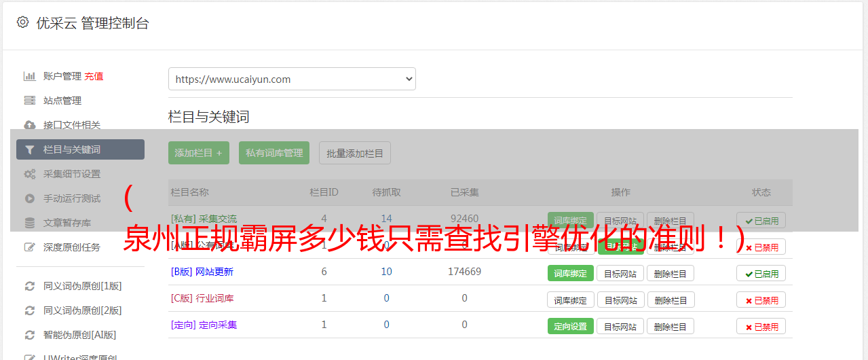868x360 pixels.
Task: Click 目标网站 in the 网站更新 row
Action: click(x=620, y=273)
